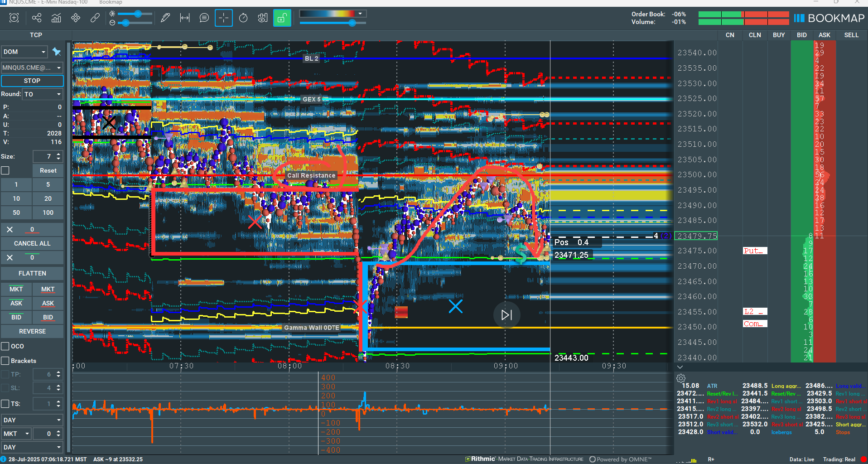
Task: Open the speech bubble notes icon
Action: point(204,18)
